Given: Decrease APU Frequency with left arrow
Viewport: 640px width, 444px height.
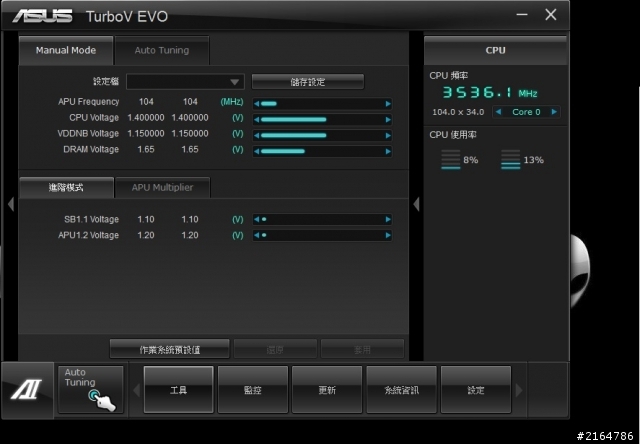Looking at the screenshot, I should (256, 104).
